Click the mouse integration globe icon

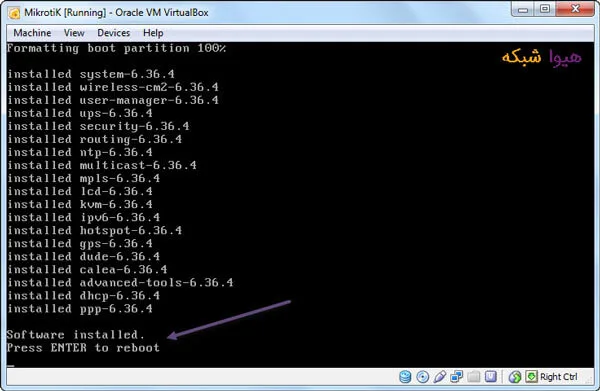coord(515,377)
